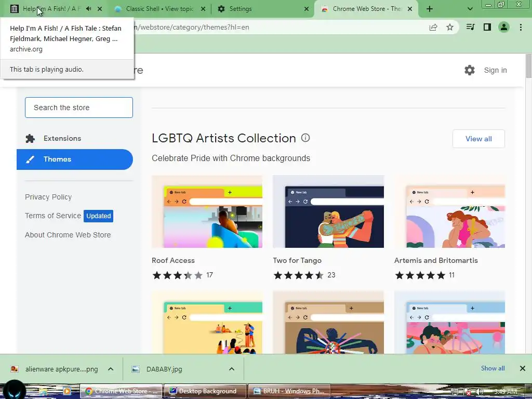Click the Roof Access title

pyautogui.click(x=173, y=260)
